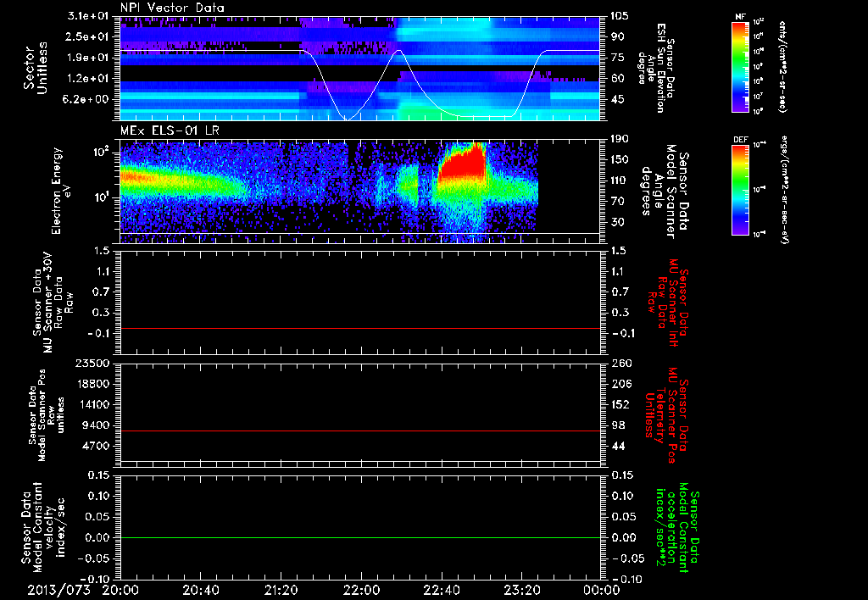The image size is (868, 600).
Task: Click the '152' telemetry tick value
Action: click(x=620, y=404)
